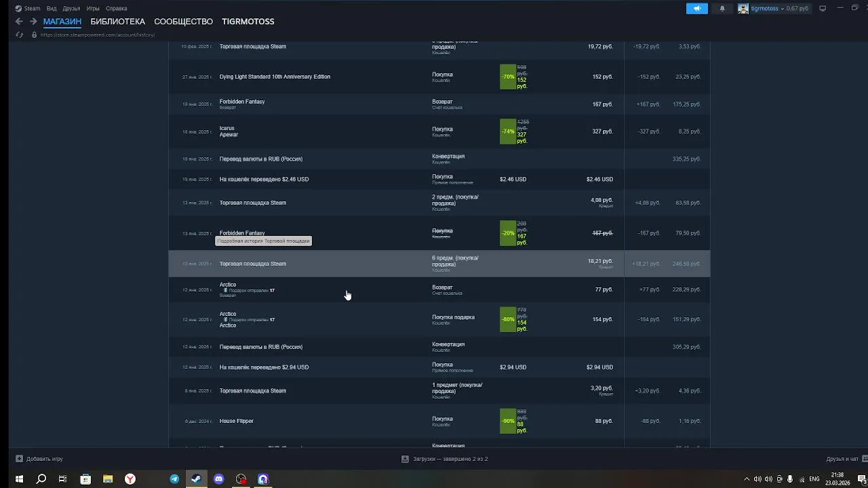Open Windows Start menu
The height and width of the screenshot is (488, 868).
(19, 479)
